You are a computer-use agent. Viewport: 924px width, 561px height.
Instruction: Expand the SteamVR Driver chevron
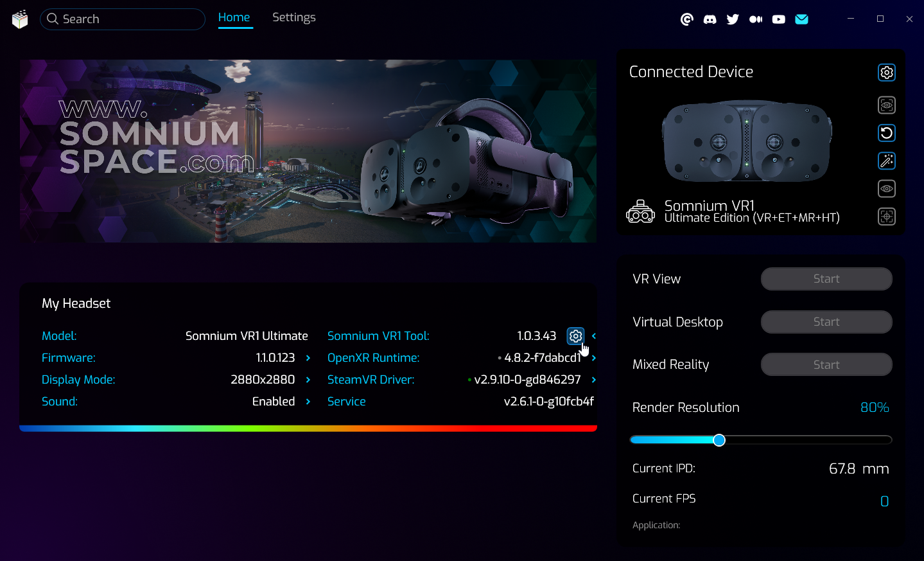coord(594,380)
